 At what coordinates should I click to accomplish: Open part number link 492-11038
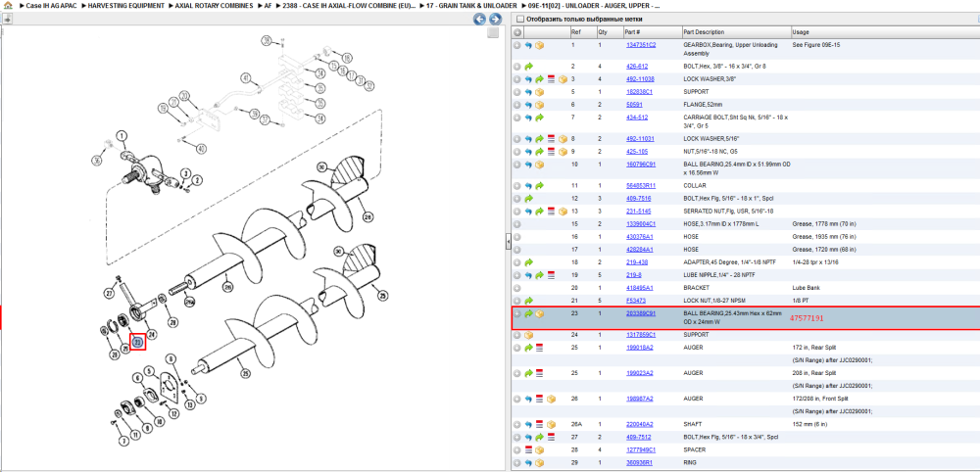pos(640,79)
